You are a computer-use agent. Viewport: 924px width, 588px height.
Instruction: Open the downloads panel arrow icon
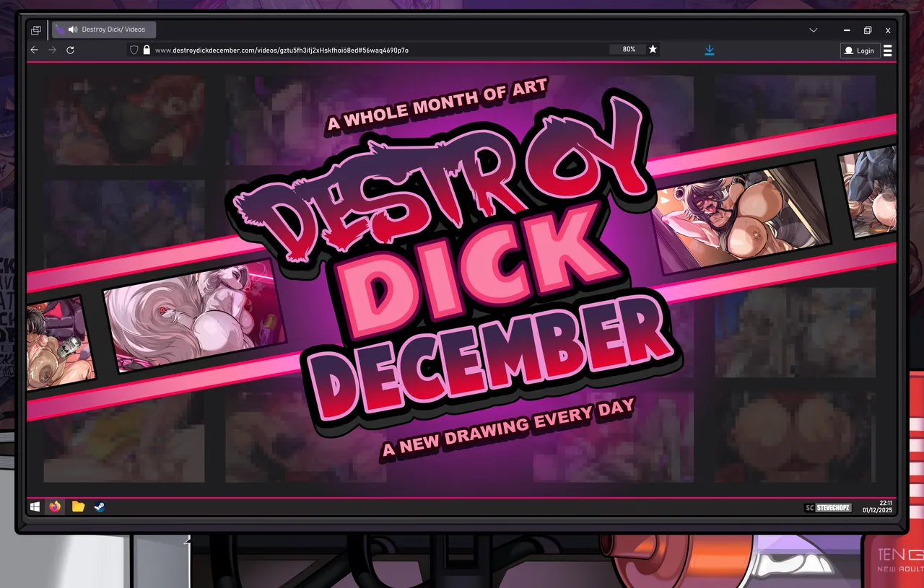(710, 50)
